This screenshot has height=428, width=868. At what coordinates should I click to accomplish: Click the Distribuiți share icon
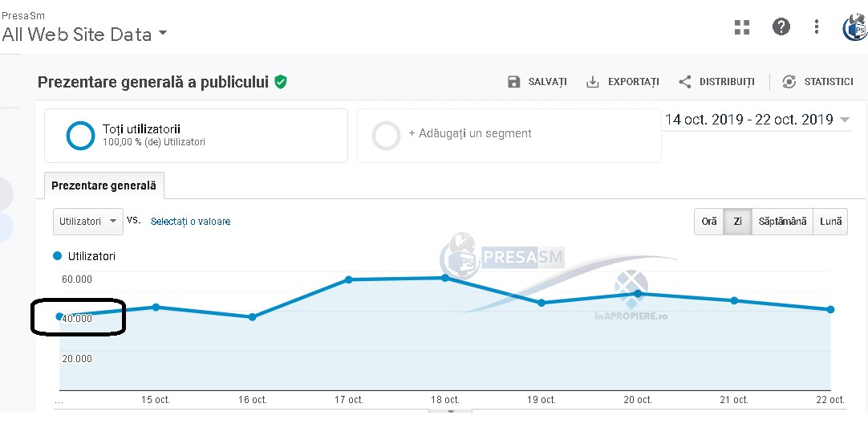[x=685, y=82]
